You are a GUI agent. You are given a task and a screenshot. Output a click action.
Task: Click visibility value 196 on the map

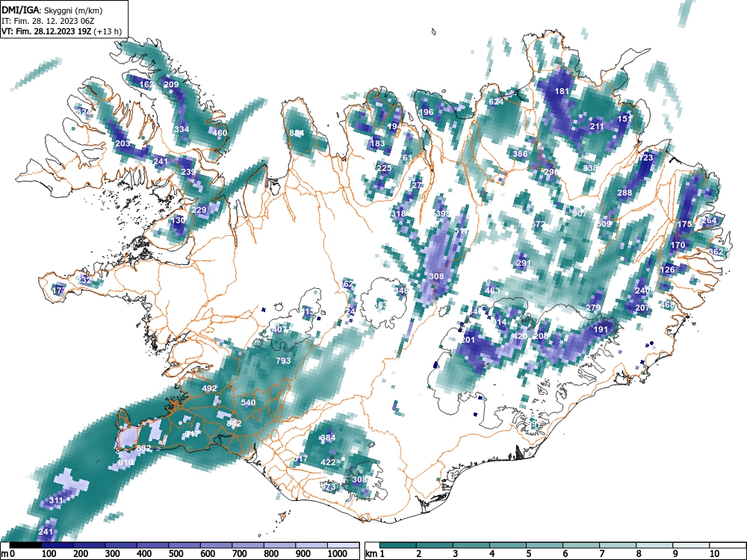[427, 112]
